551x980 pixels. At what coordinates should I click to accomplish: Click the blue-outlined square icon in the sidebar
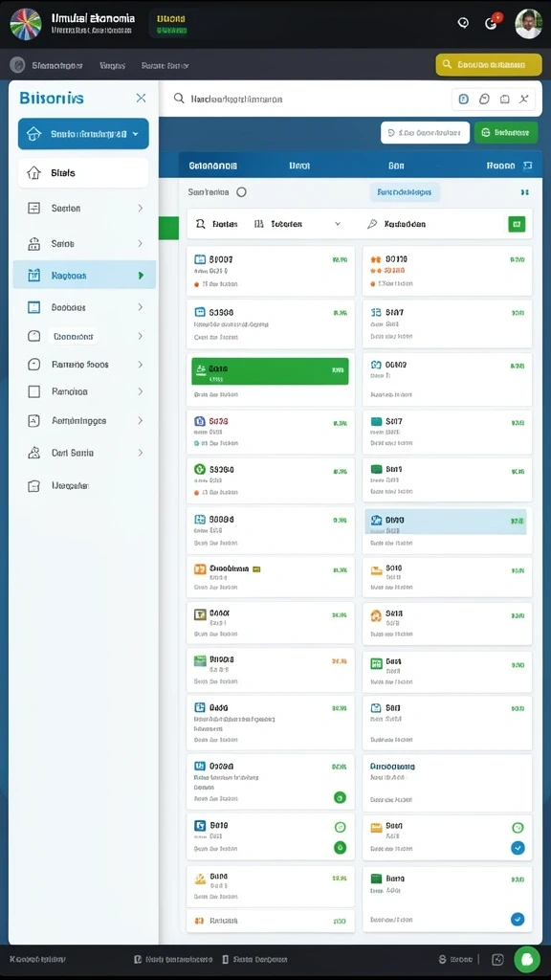[34, 307]
